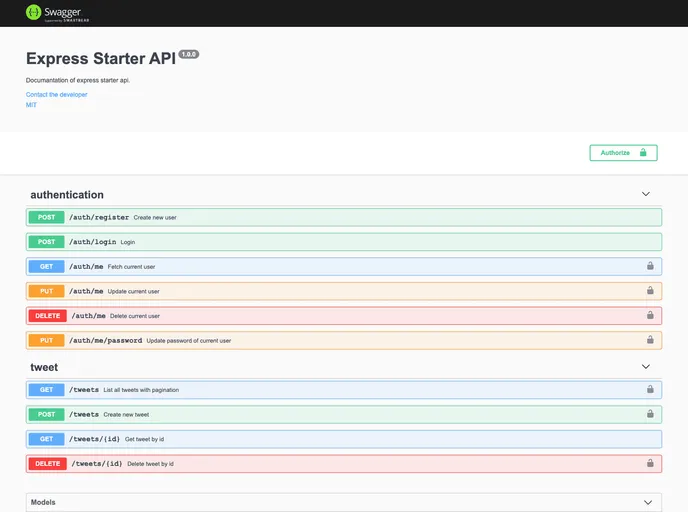The height and width of the screenshot is (512, 688).
Task: Expand the Models section chevron
Action: [x=648, y=502]
